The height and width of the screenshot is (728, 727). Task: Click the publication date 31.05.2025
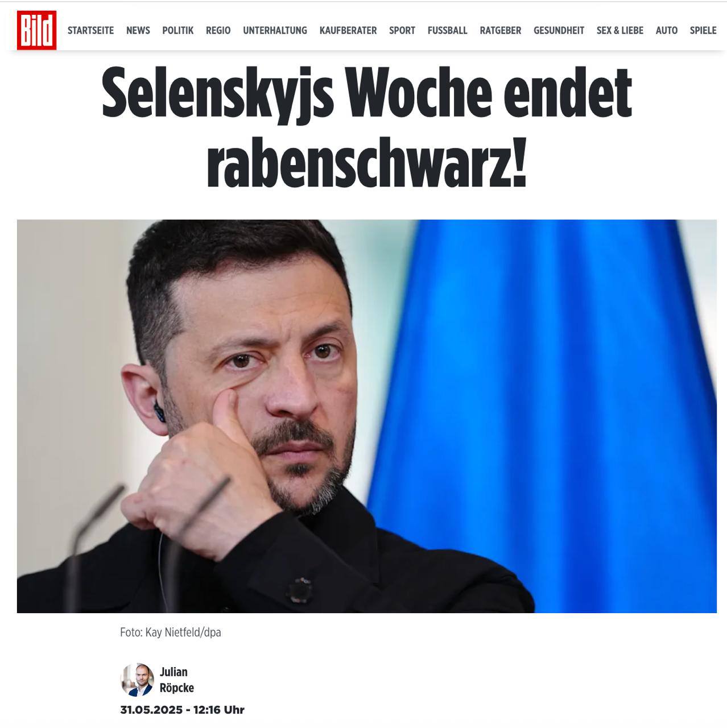[x=151, y=710]
